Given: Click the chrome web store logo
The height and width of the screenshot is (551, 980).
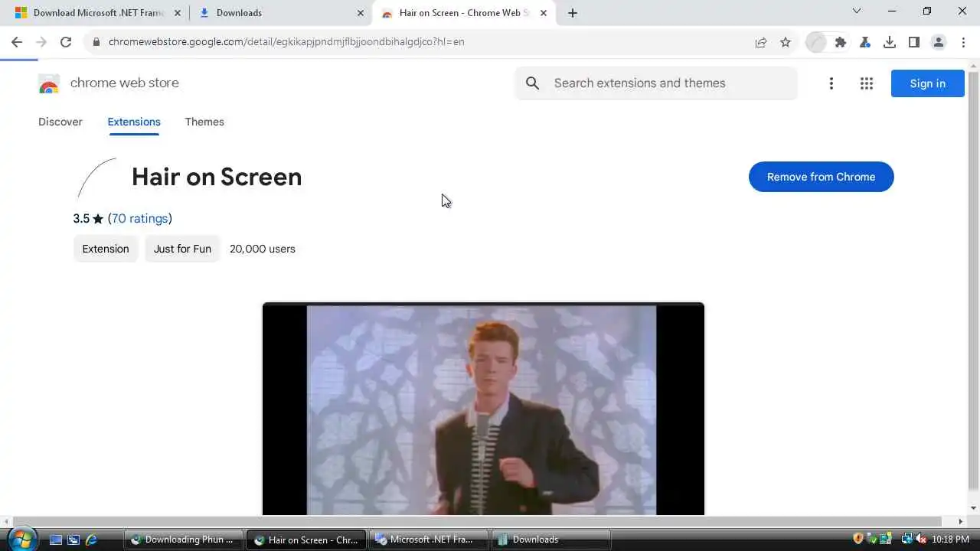Looking at the screenshot, I should click(x=49, y=83).
